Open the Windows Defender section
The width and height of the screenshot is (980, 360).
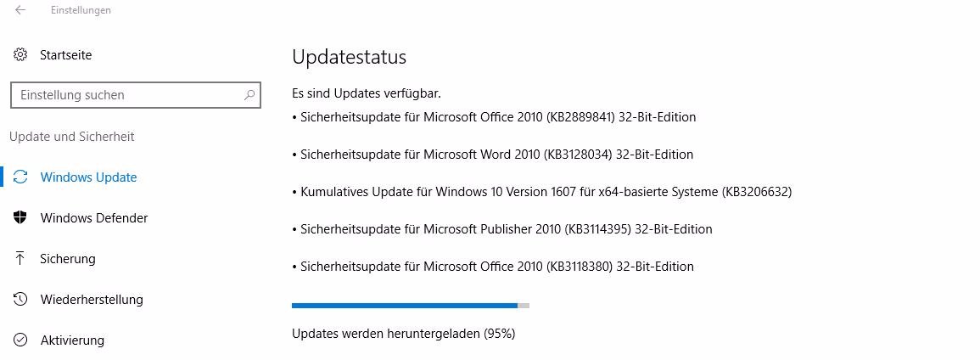93,218
